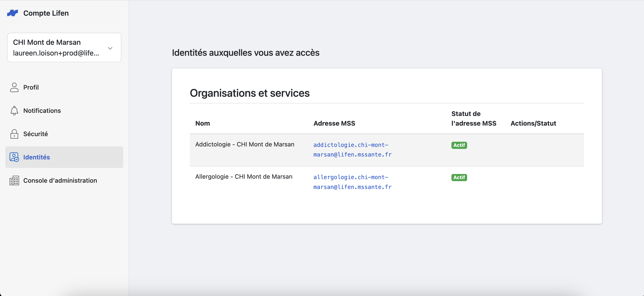Expand the account switcher chevron
This screenshot has width=644, height=296.
pyautogui.click(x=110, y=48)
